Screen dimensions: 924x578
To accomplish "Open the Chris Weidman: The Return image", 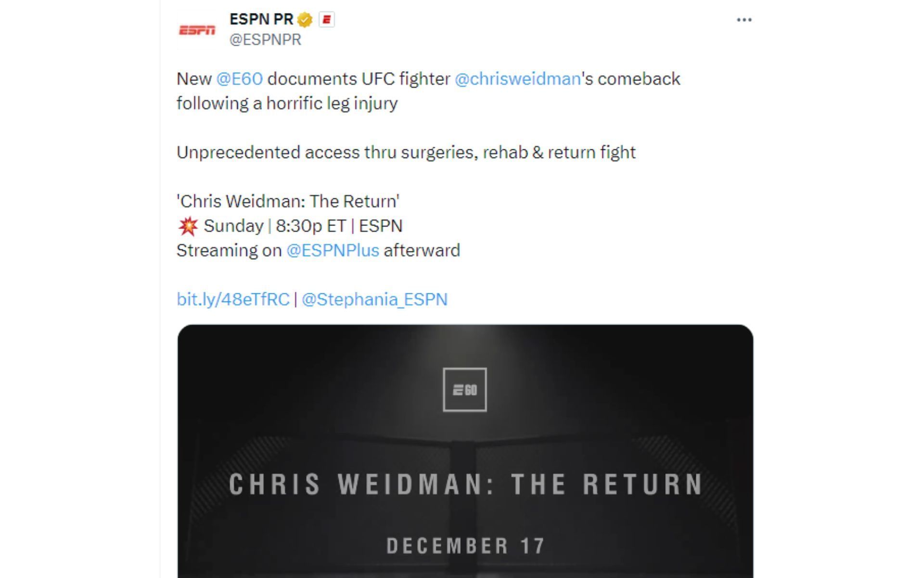I will click(465, 451).
